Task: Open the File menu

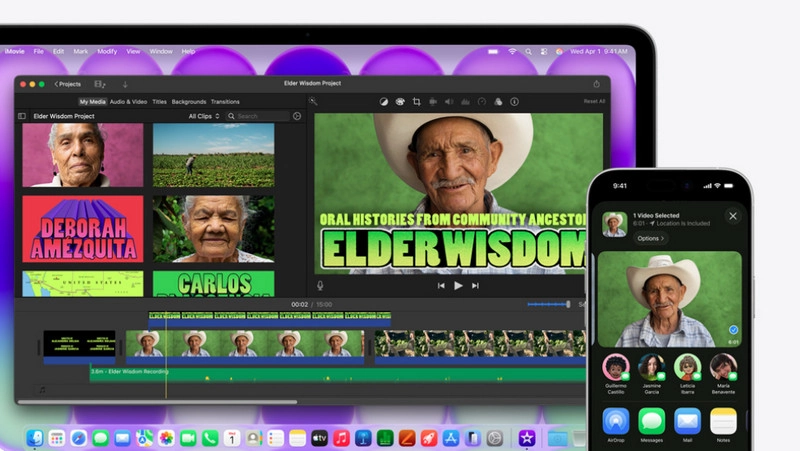Action: [39, 52]
